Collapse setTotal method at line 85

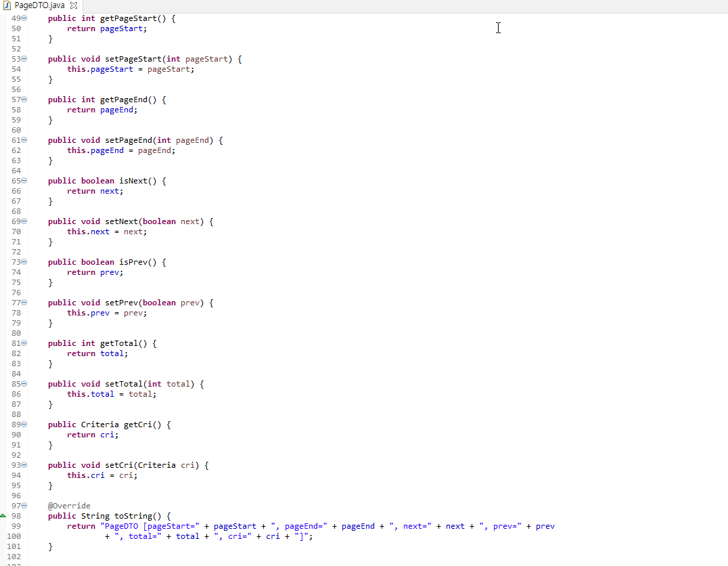coord(24,384)
